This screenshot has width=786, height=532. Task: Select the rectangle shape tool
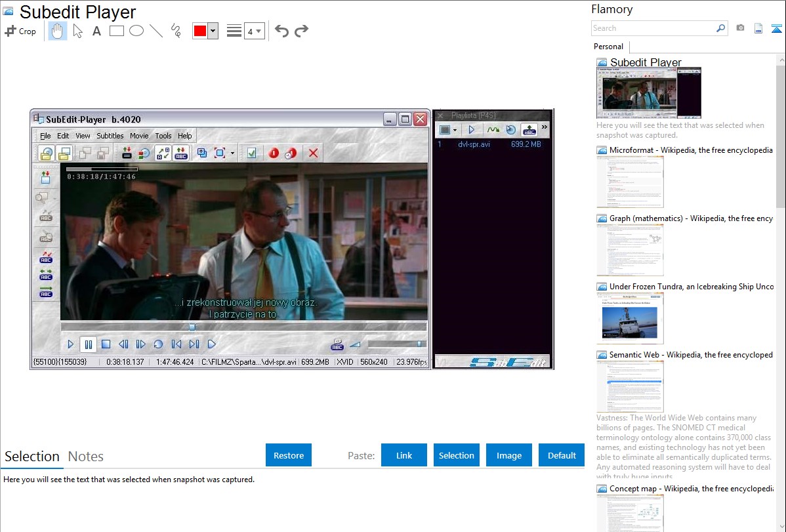click(x=117, y=31)
